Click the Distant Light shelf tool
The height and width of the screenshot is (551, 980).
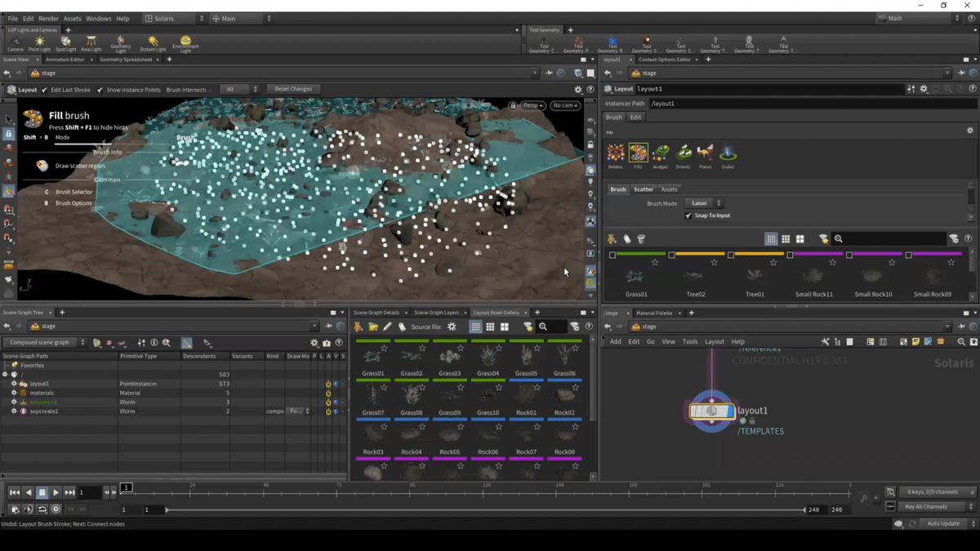153,42
